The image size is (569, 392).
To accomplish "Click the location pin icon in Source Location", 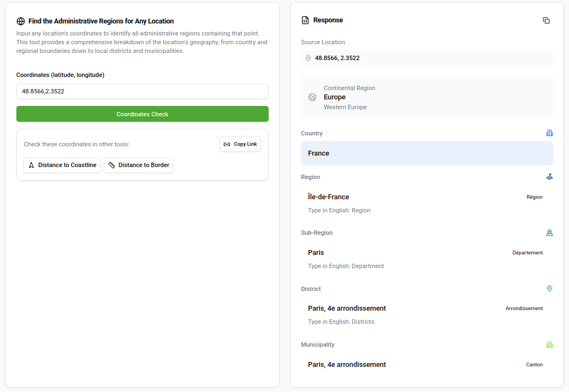I will coord(308,58).
